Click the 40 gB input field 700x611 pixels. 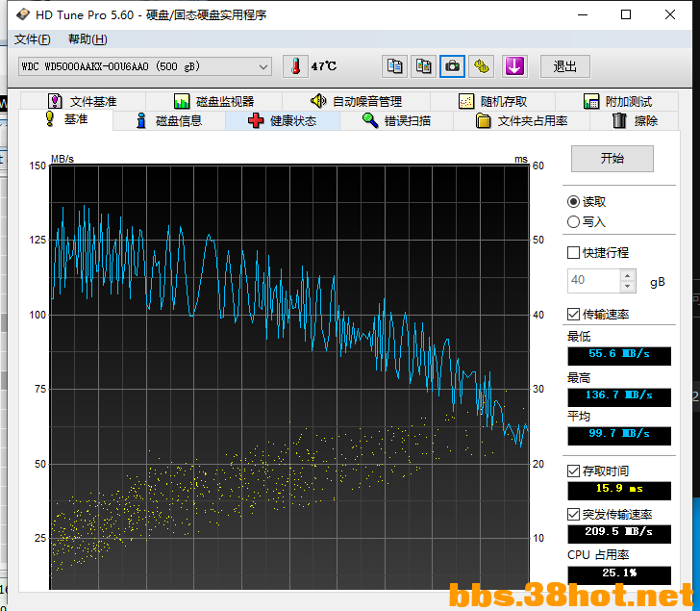594,281
